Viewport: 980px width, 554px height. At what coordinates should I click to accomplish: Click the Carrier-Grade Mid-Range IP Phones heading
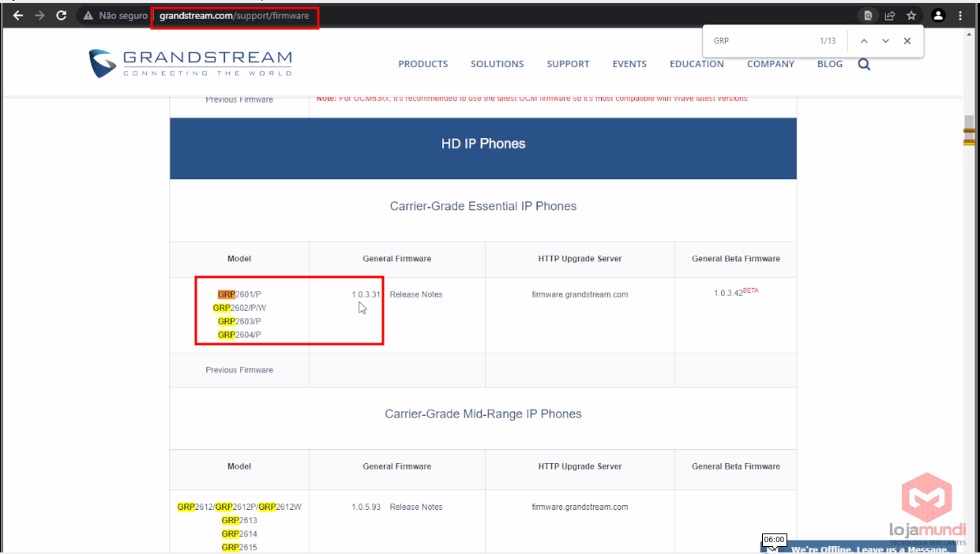coord(483,414)
